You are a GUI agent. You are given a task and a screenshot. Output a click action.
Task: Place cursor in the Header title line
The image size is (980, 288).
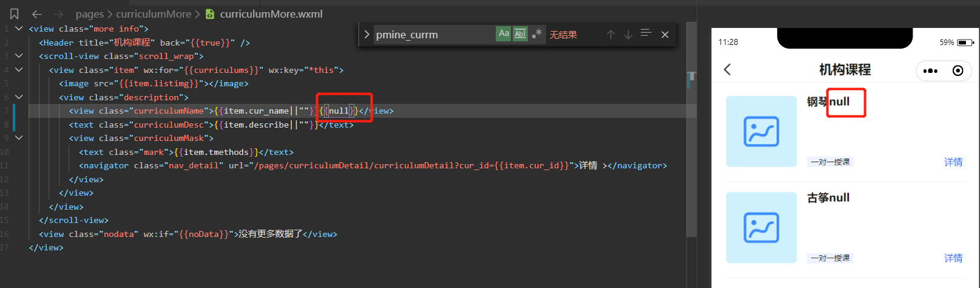(144, 43)
